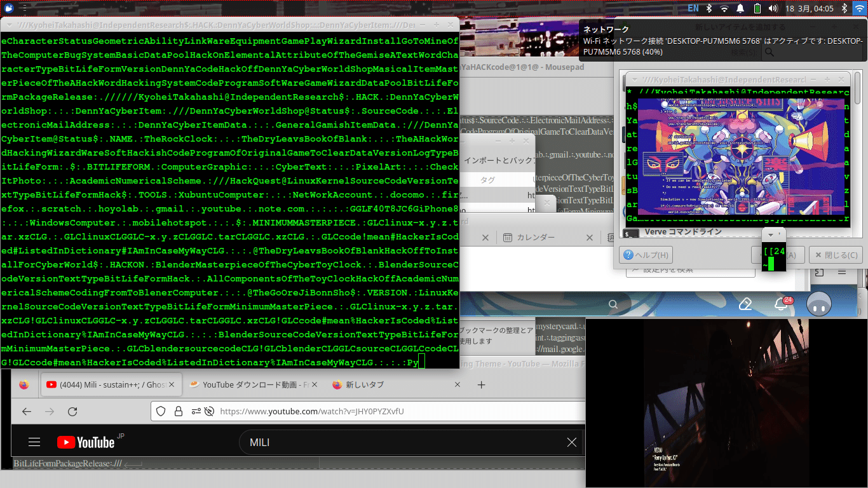Click the crossed-out camera autoplay-blocked icon in URL bar
The image size is (868, 488).
tap(210, 411)
